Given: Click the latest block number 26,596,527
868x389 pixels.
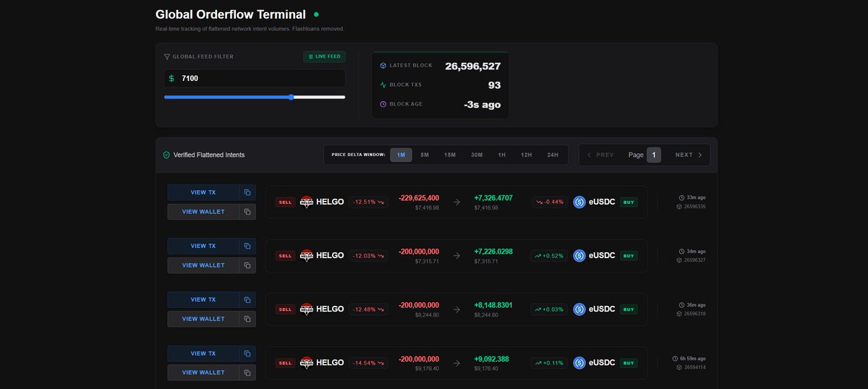Looking at the screenshot, I should click(x=473, y=66).
